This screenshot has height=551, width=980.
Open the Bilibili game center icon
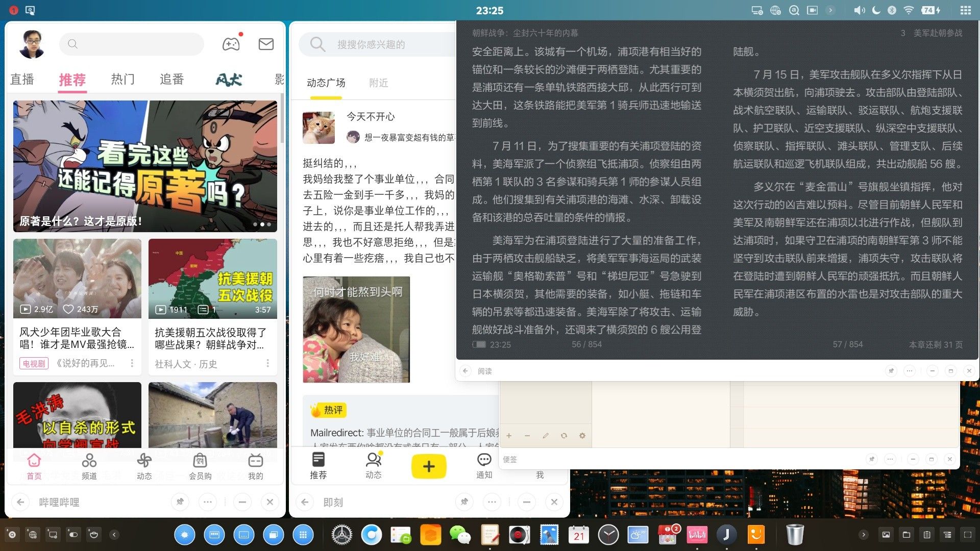[231, 44]
